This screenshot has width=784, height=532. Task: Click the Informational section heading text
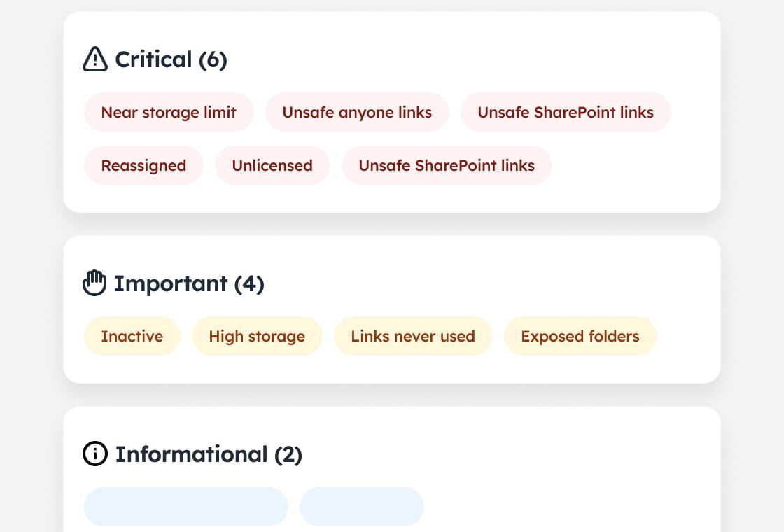pyautogui.click(x=191, y=454)
